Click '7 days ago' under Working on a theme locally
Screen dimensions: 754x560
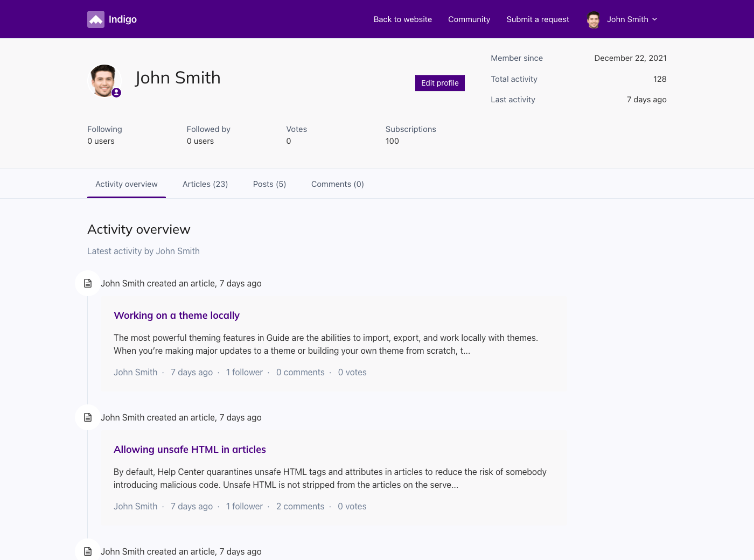pos(192,372)
